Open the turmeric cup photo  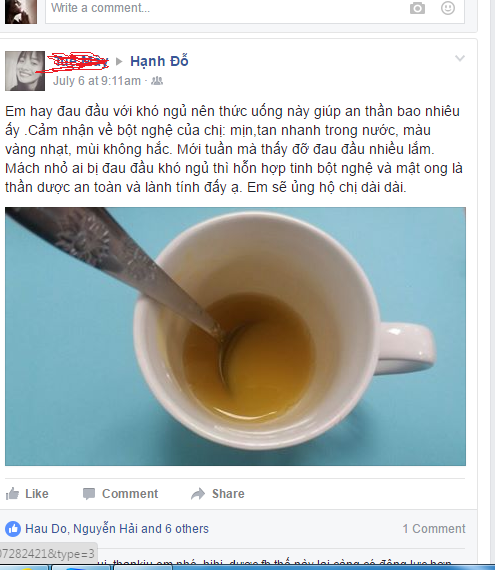(235, 336)
